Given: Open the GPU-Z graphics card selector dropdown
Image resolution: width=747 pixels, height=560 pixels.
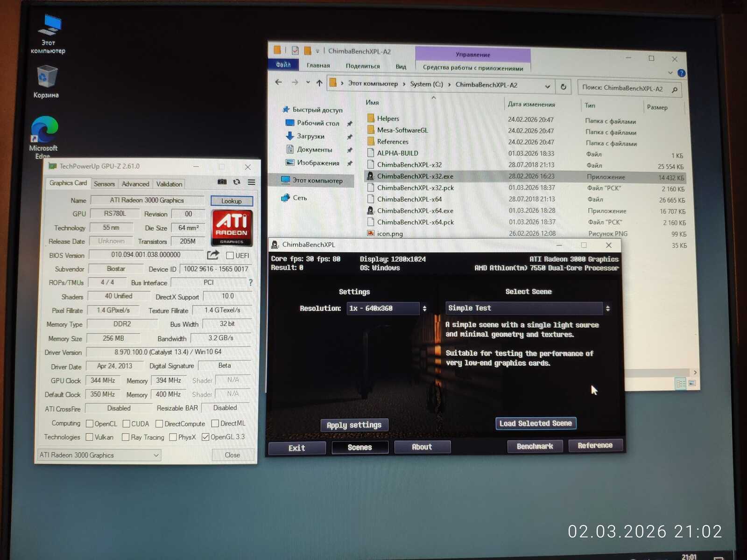Looking at the screenshot, I should pyautogui.click(x=99, y=455).
